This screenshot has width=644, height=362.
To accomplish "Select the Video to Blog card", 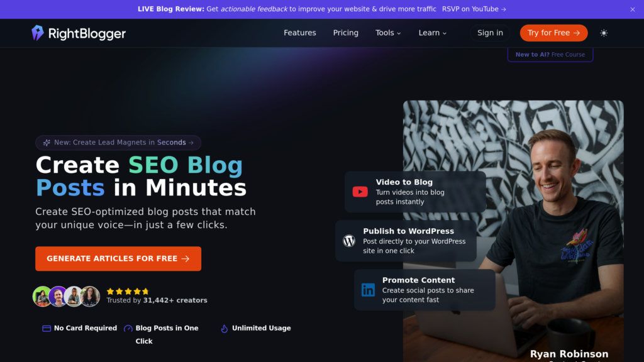I will [415, 192].
